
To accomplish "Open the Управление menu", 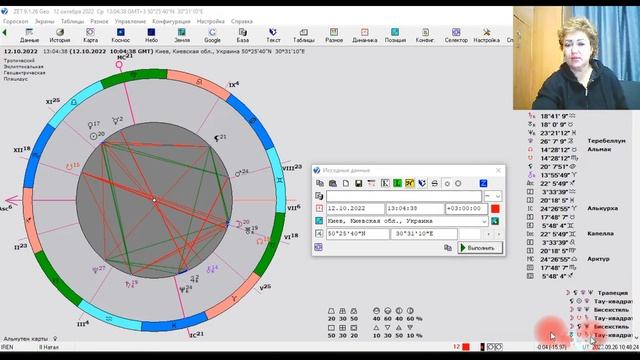I will (130, 21).
